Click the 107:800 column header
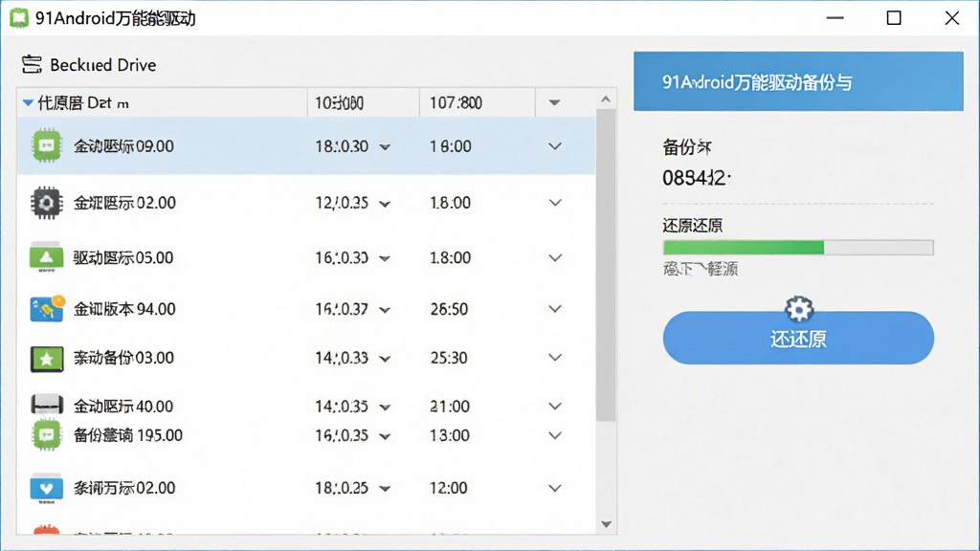The image size is (980, 551). pyautogui.click(x=477, y=102)
